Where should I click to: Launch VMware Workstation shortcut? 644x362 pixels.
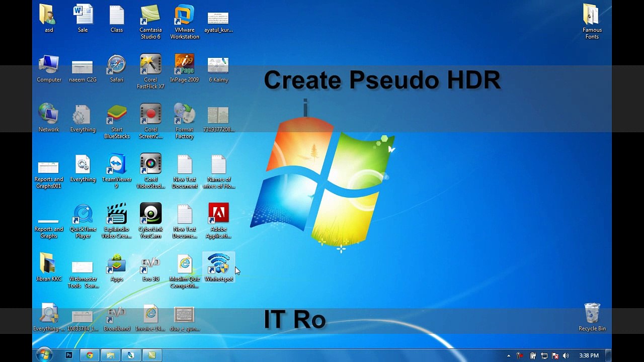click(x=185, y=22)
